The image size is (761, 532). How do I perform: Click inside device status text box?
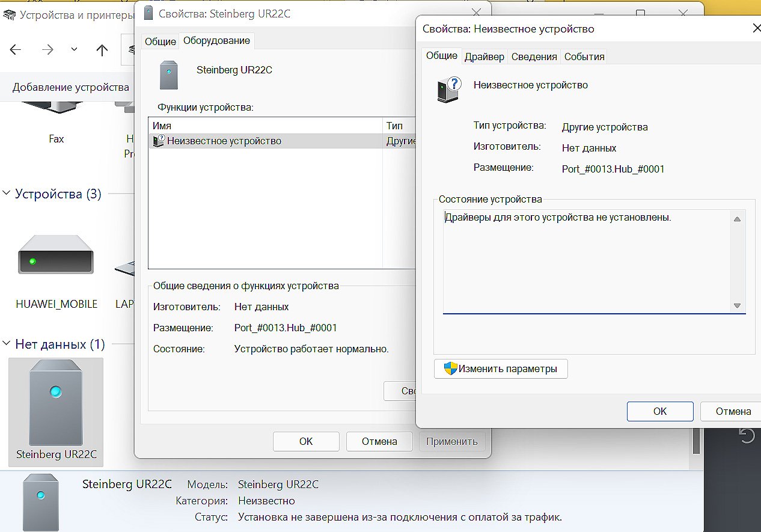[587, 261]
